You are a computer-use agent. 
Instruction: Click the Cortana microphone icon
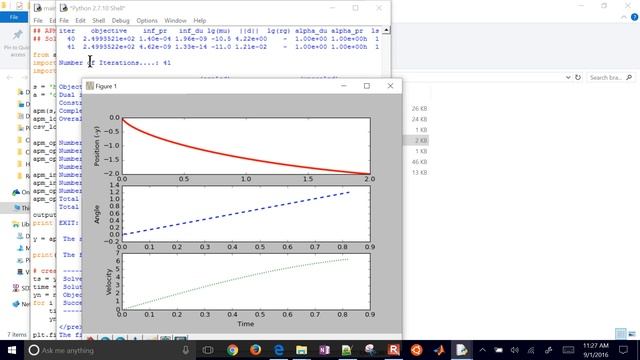[185, 350]
